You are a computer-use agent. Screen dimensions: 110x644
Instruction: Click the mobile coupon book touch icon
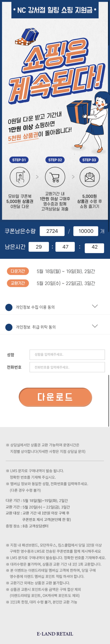coord(20,177)
